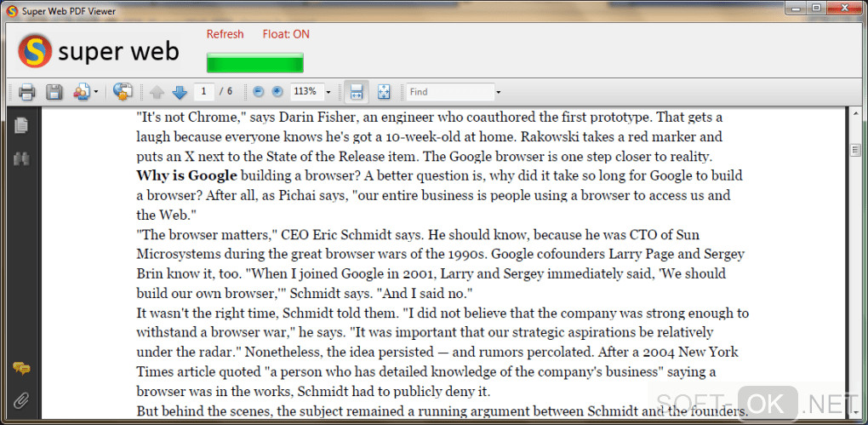The height and width of the screenshot is (425, 868).
Task: Open the binoculars search sidebar panel
Action: pos(21,159)
